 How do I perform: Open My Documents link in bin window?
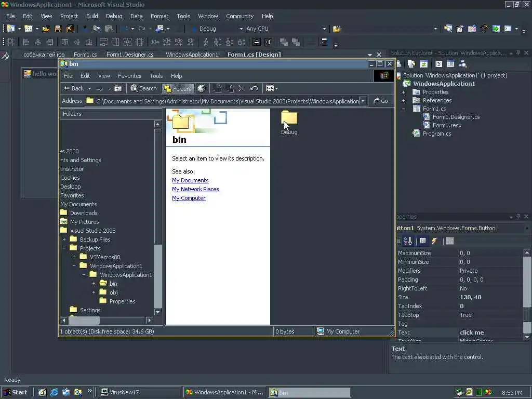click(190, 180)
